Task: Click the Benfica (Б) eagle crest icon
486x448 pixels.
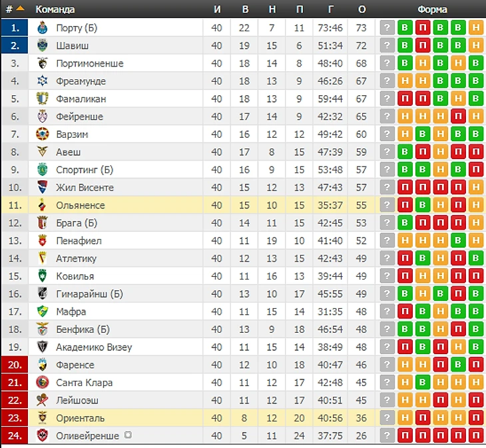Action: [x=42, y=330]
